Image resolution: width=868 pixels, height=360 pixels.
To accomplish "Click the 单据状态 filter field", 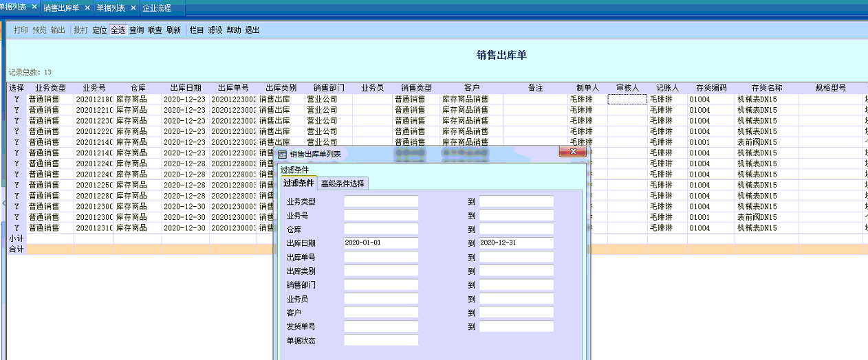I will coord(381,340).
